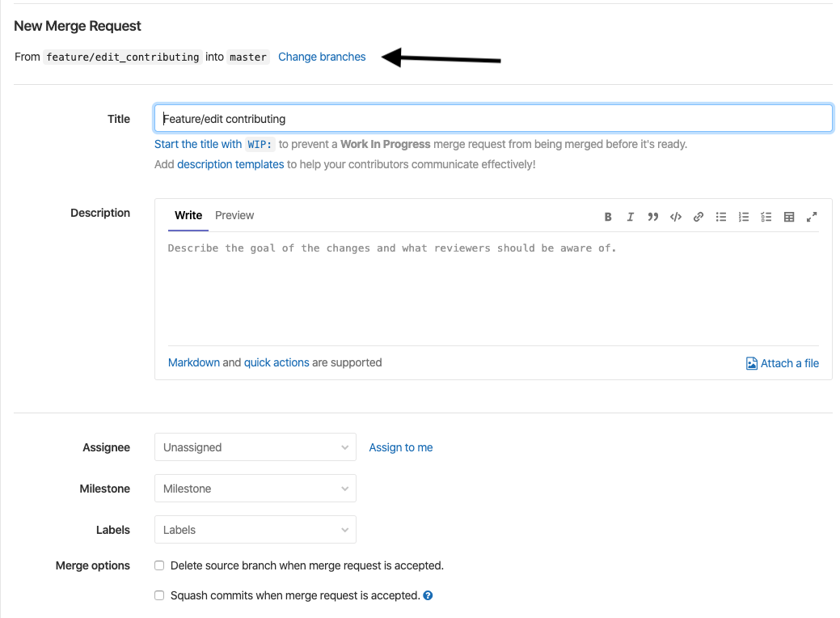Image resolution: width=840 pixels, height=618 pixels.
Task: Add a hyperlink with the link icon
Action: point(698,217)
